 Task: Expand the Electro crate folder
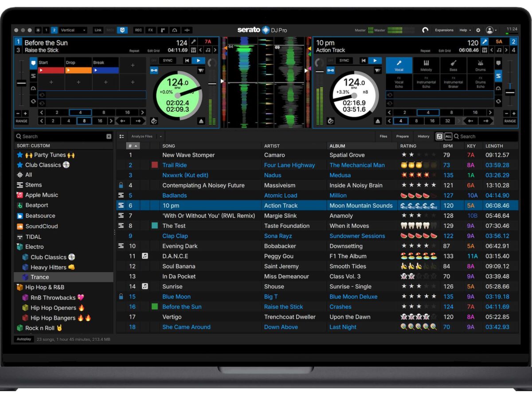20,246
